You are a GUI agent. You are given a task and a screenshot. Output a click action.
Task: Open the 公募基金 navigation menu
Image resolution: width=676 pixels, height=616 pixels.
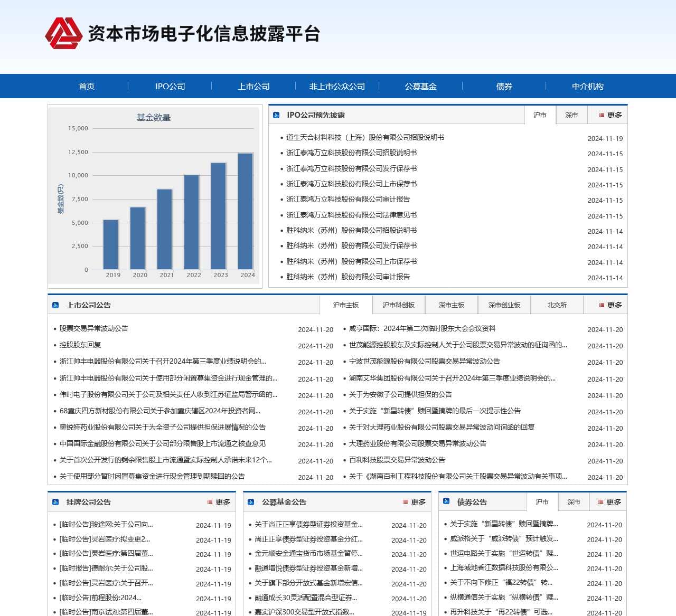point(420,86)
